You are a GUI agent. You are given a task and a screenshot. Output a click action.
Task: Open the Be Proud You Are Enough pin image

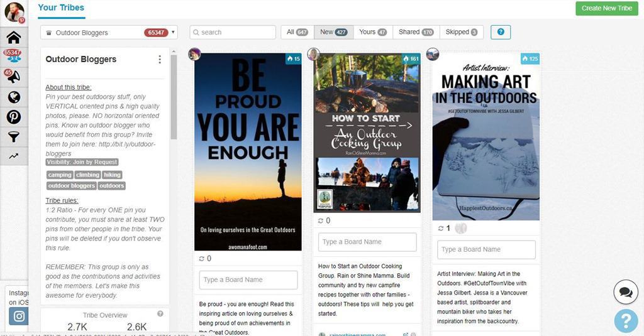pyautogui.click(x=248, y=152)
